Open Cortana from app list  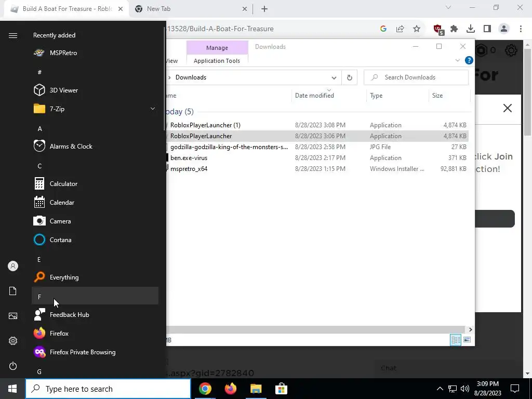coord(95,240)
